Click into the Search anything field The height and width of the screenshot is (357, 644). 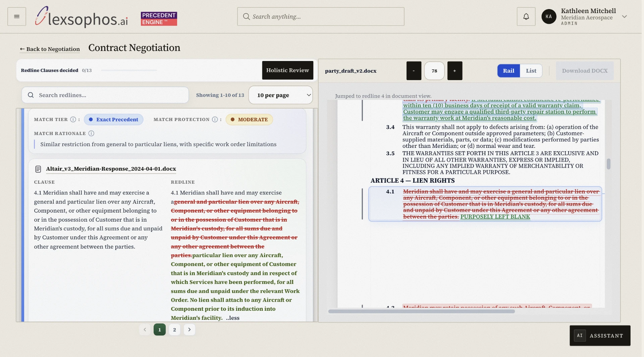point(321,16)
